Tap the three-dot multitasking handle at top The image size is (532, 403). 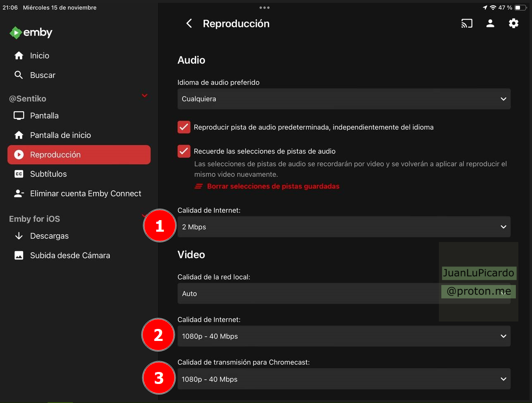click(x=264, y=7)
